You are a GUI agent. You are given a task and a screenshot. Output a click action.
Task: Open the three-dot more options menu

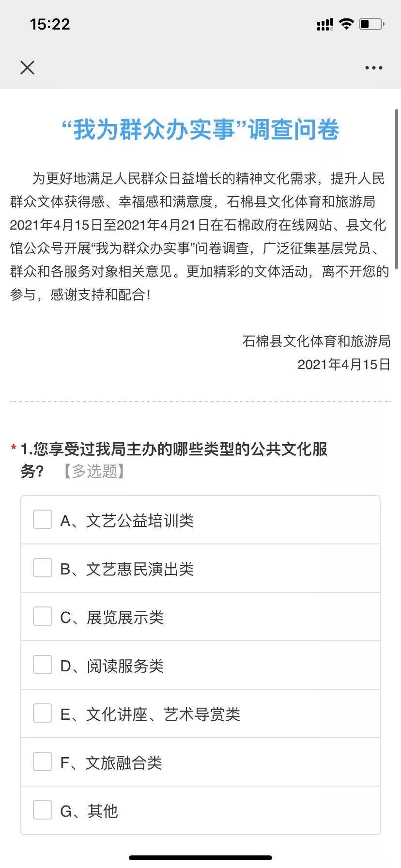pos(373,68)
